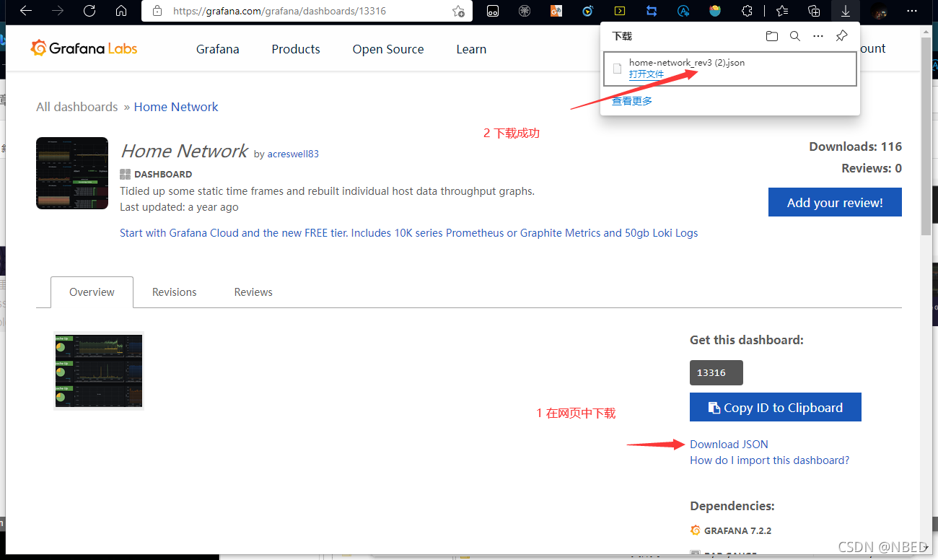Image resolution: width=938 pixels, height=560 pixels.
Task: Click Copy ID to Clipboard button
Action: click(776, 407)
